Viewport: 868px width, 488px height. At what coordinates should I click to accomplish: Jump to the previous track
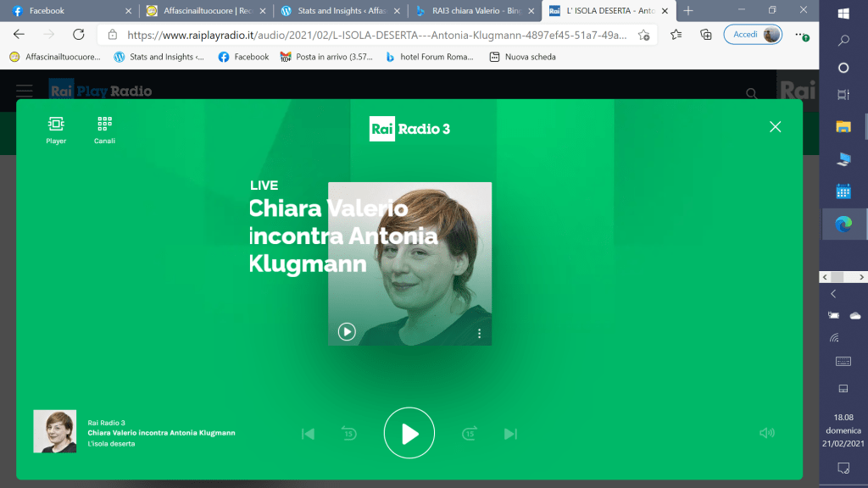click(x=309, y=434)
